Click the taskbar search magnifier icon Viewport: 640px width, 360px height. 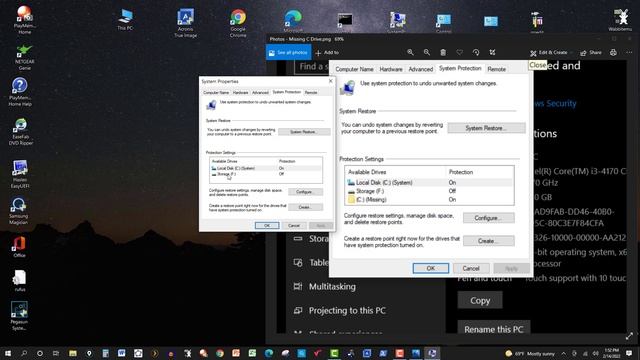coord(24,353)
